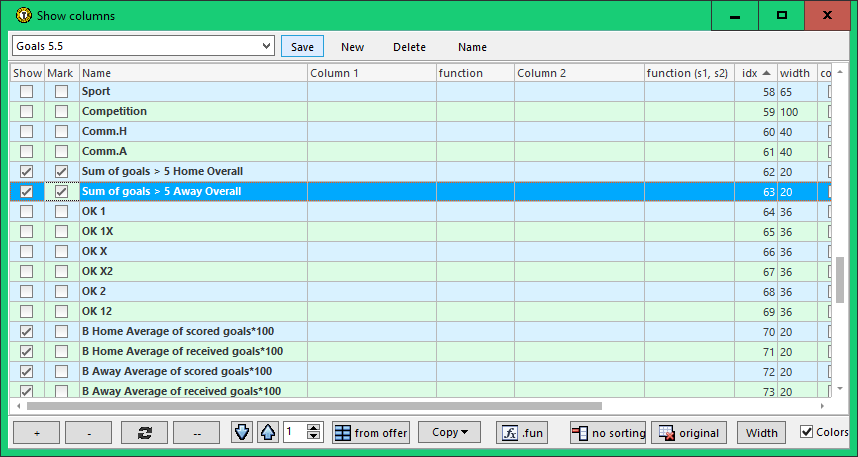Viewport: 858px width, 457px height.
Task: Click the 'Column 1' header
Action: 370,73
